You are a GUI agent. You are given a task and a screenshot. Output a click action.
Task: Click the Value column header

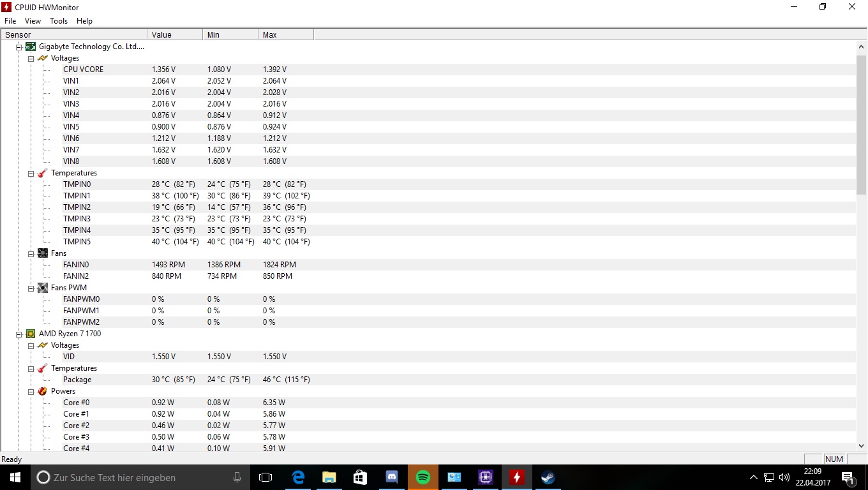tap(175, 34)
